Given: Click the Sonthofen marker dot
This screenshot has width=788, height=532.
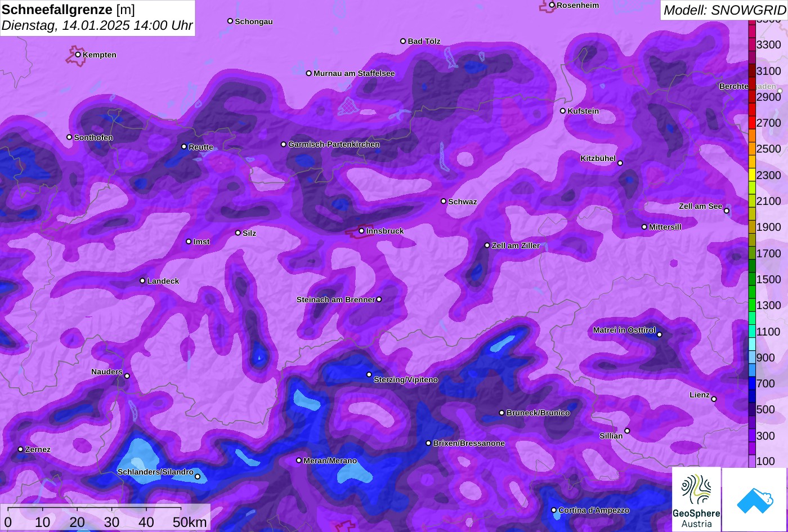Looking at the screenshot, I should (69, 137).
